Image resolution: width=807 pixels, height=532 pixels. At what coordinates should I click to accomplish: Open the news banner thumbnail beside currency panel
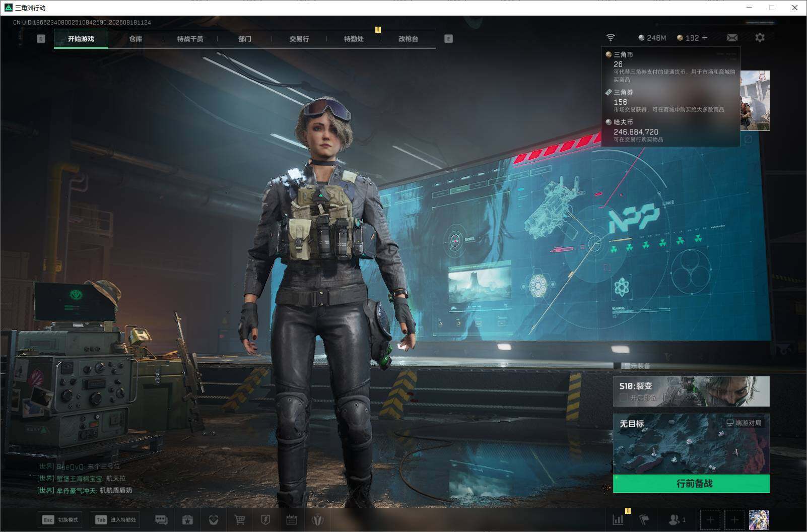point(755,101)
